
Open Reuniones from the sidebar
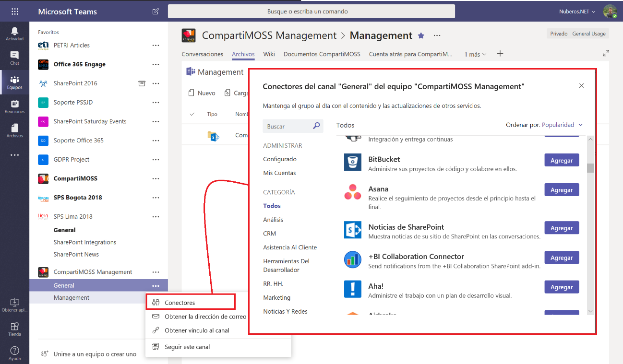pyautogui.click(x=14, y=106)
